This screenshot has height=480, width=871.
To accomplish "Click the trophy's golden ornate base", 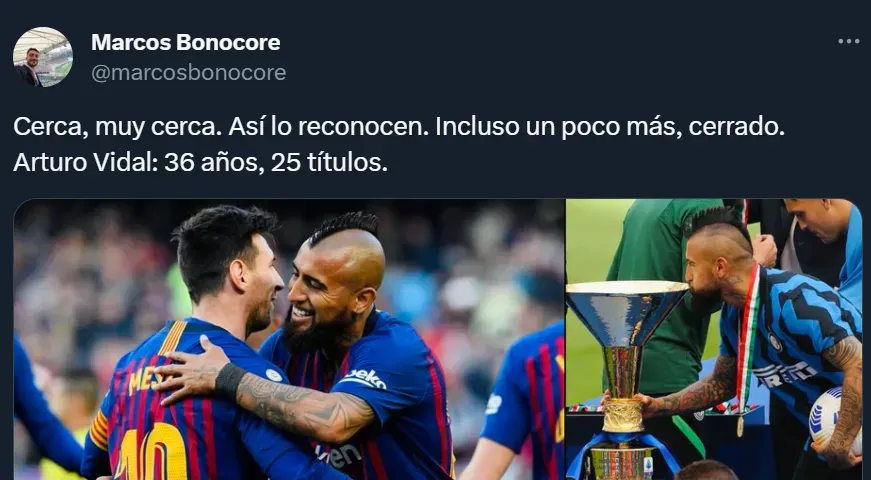I will 622,416.
